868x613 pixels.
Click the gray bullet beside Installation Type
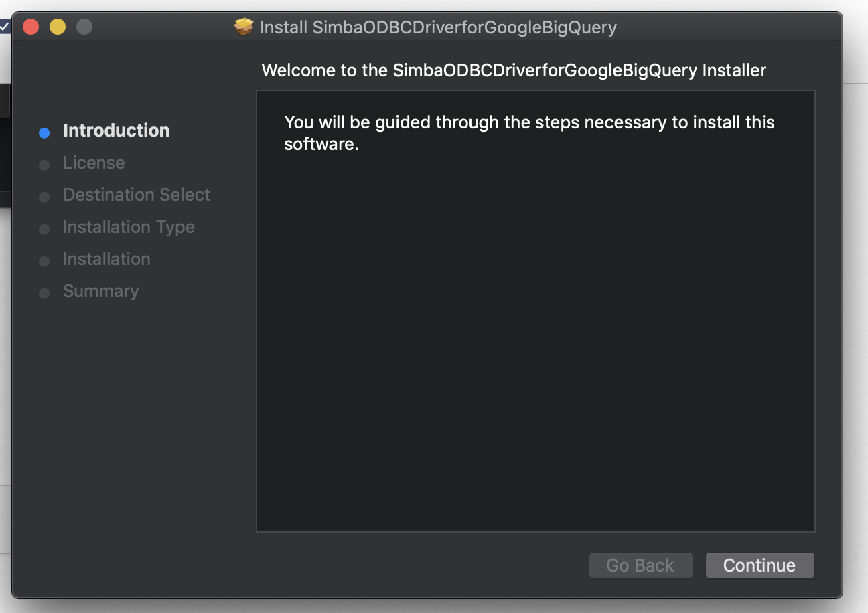pyautogui.click(x=44, y=229)
